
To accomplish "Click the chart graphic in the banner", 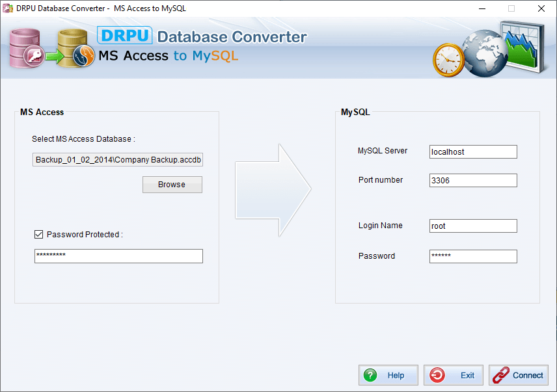I will 524,46.
